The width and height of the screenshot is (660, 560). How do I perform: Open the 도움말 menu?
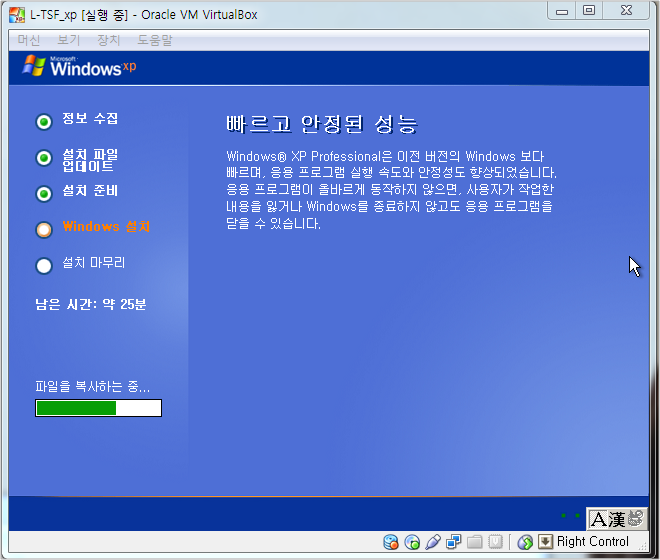pos(154,40)
